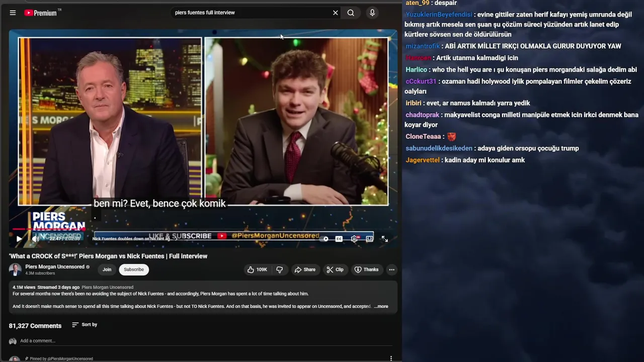Click the video title text 'What a CROCK of S***!'

(x=43, y=256)
